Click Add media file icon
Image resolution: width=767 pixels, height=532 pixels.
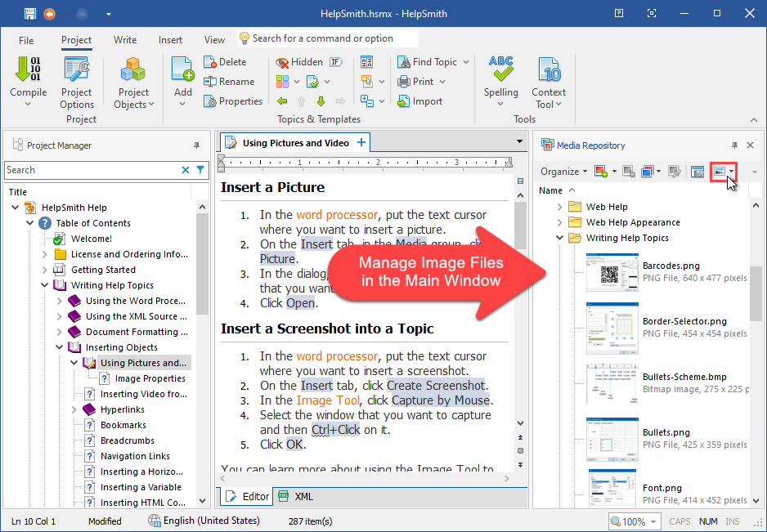[601, 171]
